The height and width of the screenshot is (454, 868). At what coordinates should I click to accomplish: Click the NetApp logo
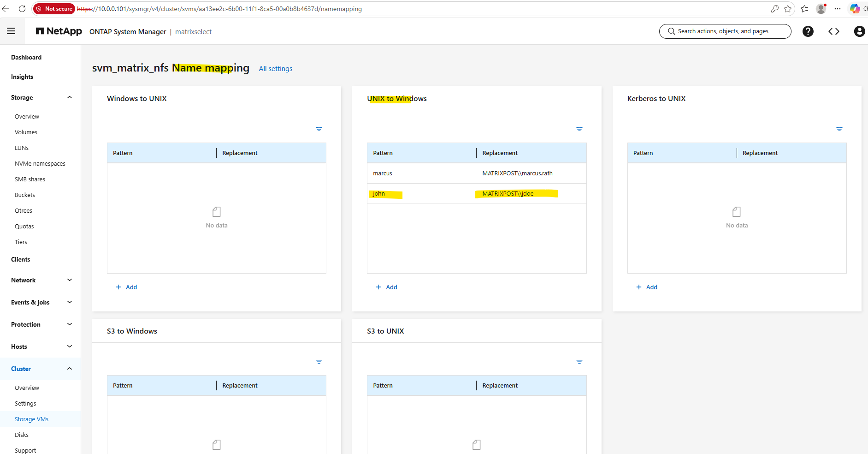59,31
